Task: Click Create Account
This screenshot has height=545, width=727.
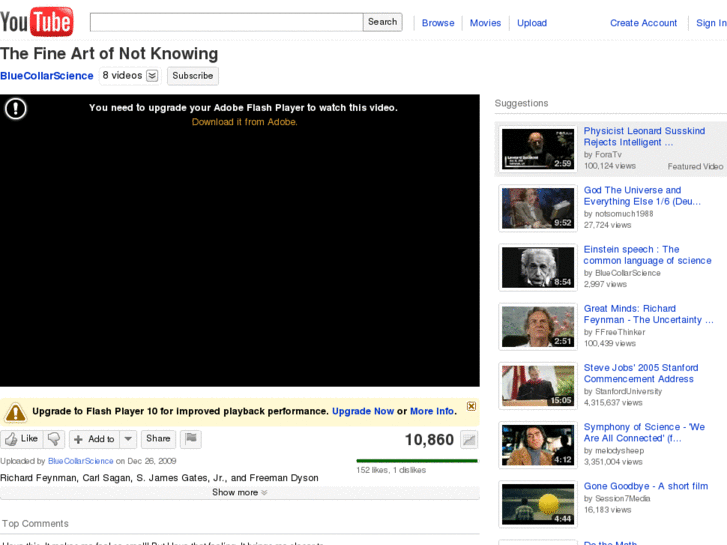Action: 643,23
